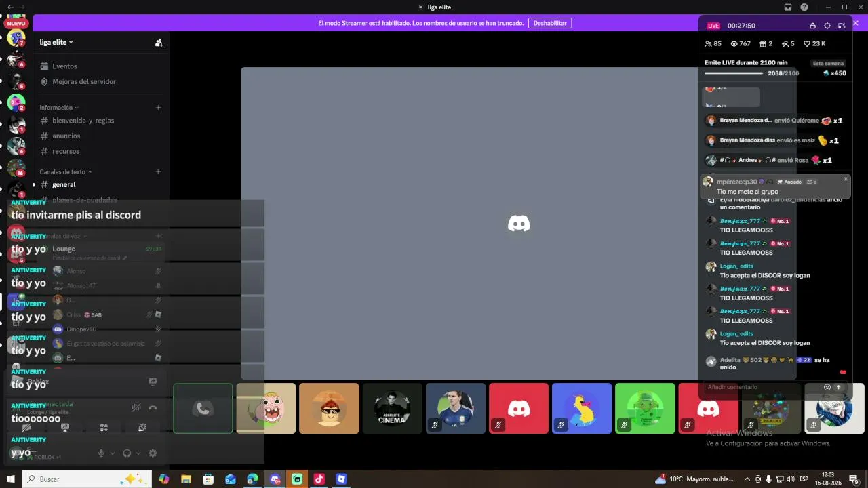Open Discord user settings gear
The height and width of the screenshot is (488, 868).
(153, 453)
